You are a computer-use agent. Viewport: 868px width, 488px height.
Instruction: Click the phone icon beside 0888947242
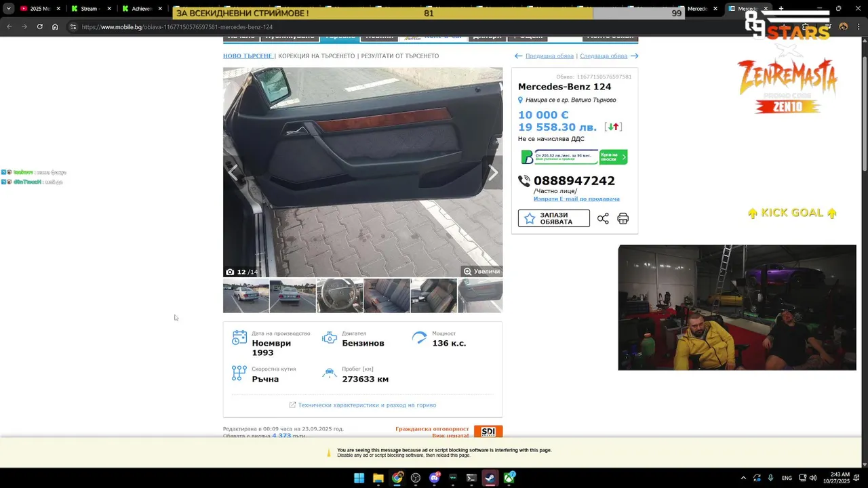point(524,181)
